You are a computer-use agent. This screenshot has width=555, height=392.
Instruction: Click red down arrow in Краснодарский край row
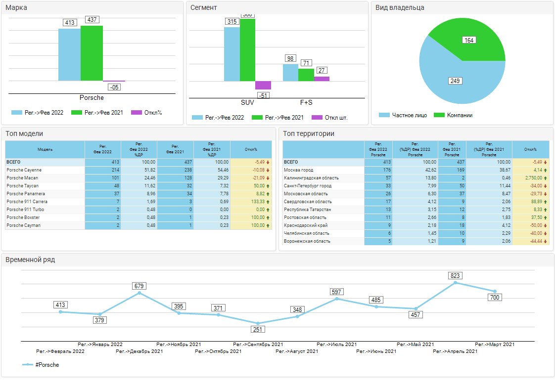pyautogui.click(x=546, y=225)
